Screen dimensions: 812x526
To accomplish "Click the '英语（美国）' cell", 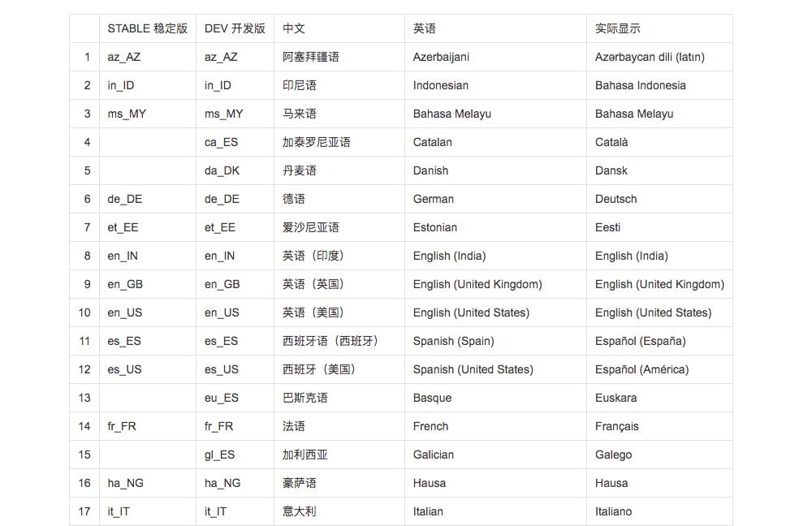I will [x=339, y=313].
